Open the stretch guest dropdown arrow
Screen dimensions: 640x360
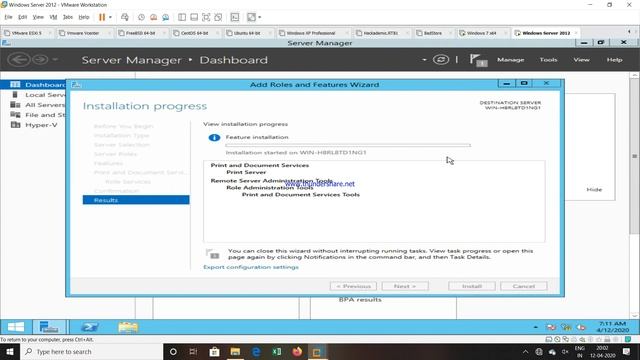pos(260,17)
